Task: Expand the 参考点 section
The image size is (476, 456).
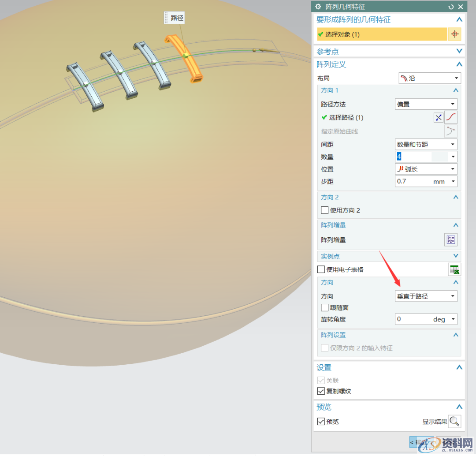Action: [x=459, y=52]
